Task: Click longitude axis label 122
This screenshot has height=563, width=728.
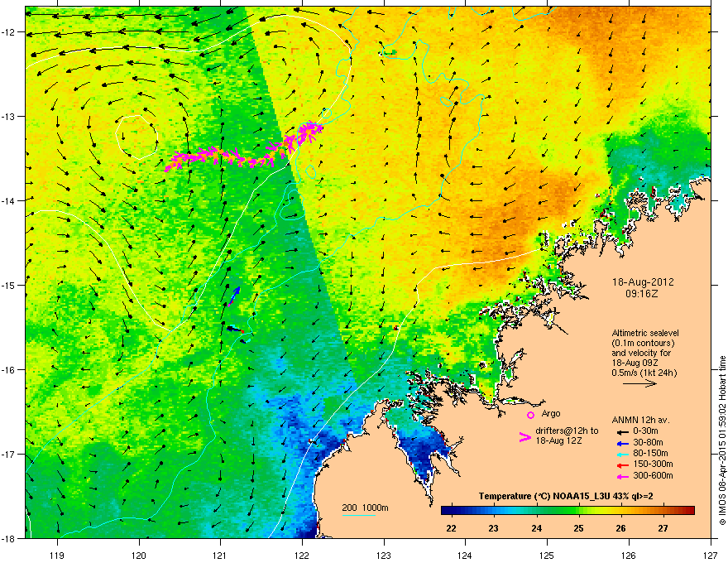Action: (x=302, y=555)
